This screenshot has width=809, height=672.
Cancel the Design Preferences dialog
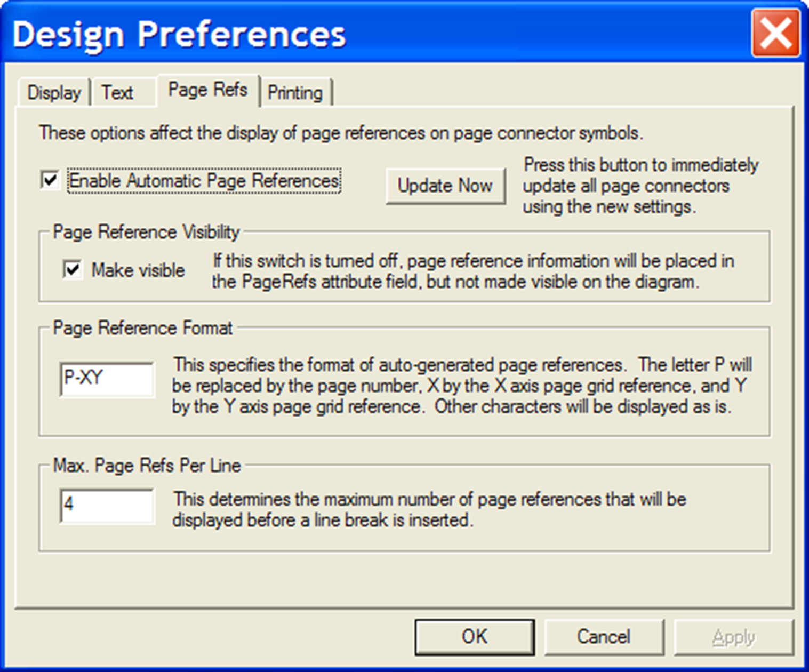[604, 637]
